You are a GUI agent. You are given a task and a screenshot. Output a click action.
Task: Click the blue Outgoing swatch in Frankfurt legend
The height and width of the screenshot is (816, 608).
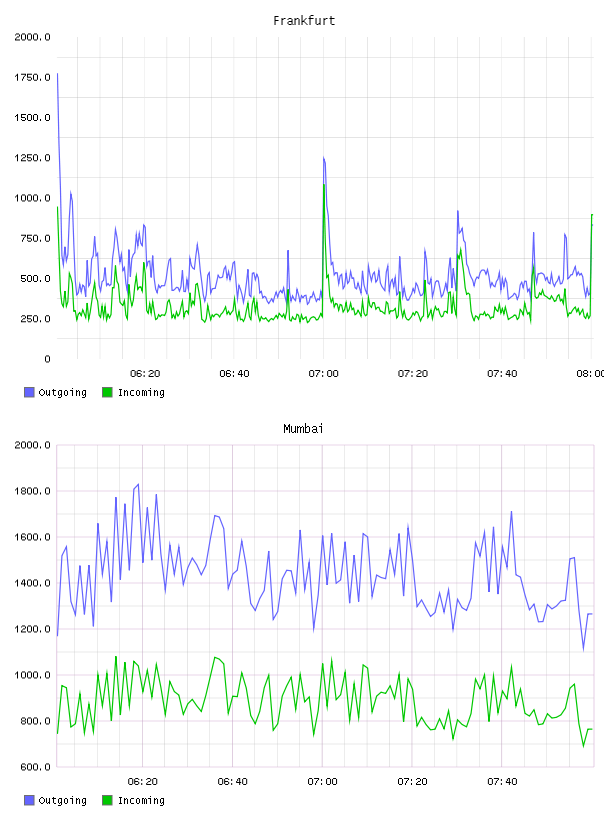click(x=29, y=392)
